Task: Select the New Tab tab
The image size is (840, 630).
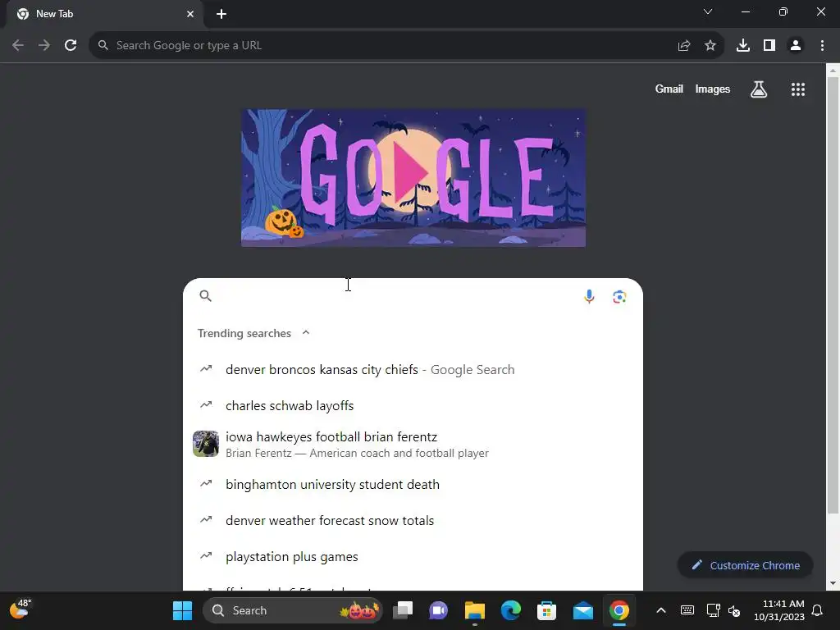Action: pyautogui.click(x=104, y=14)
